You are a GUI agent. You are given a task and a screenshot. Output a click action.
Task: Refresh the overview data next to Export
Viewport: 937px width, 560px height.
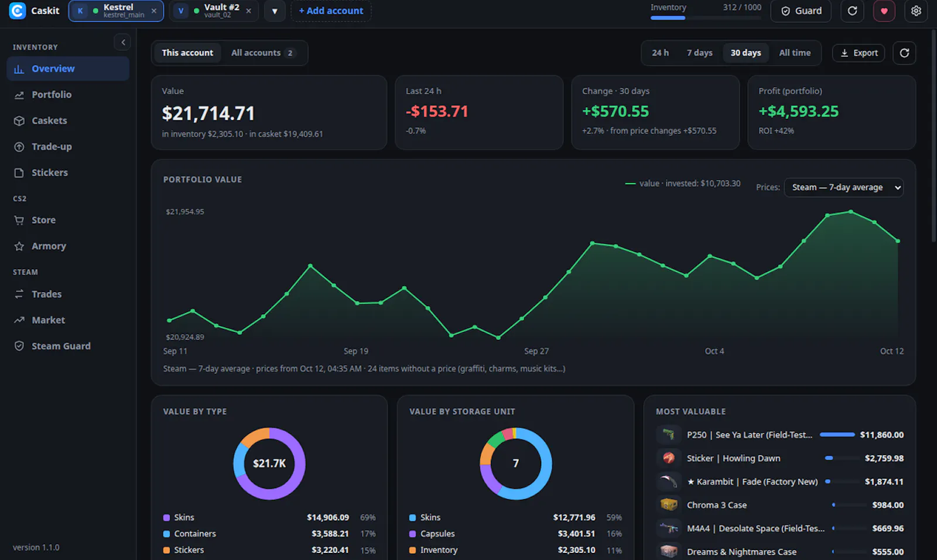pyautogui.click(x=904, y=53)
